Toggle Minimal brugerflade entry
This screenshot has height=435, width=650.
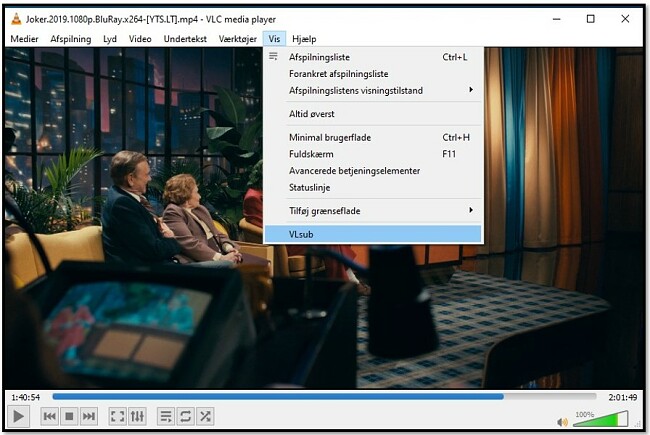click(x=373, y=138)
